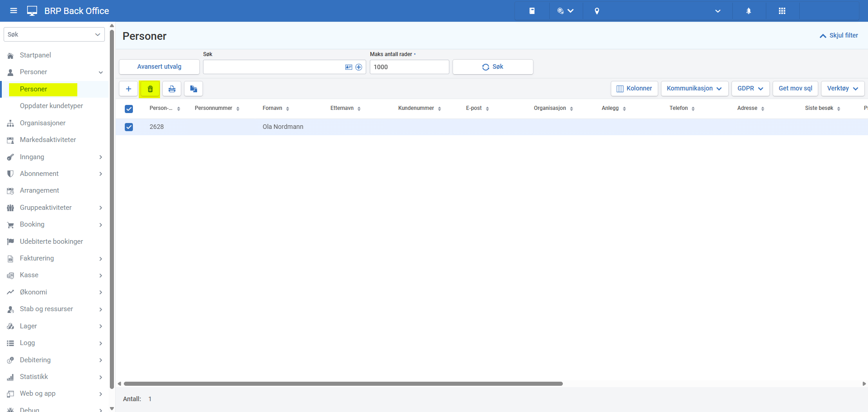868x412 pixels.
Task: Click the Avansert utvalg button
Action: tap(159, 67)
